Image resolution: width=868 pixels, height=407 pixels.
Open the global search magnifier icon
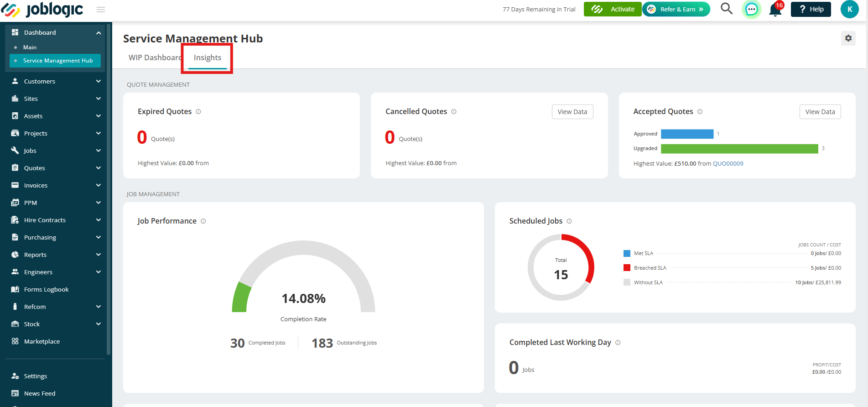[727, 9]
